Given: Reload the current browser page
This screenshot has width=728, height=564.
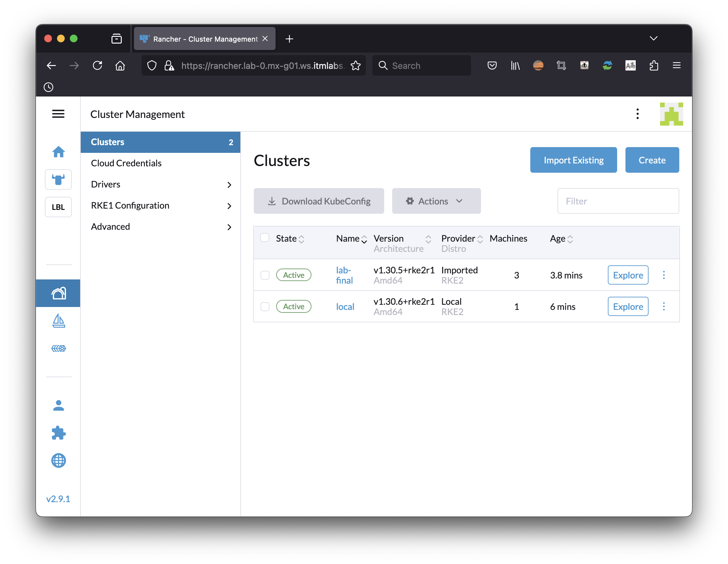Looking at the screenshot, I should coord(97,65).
